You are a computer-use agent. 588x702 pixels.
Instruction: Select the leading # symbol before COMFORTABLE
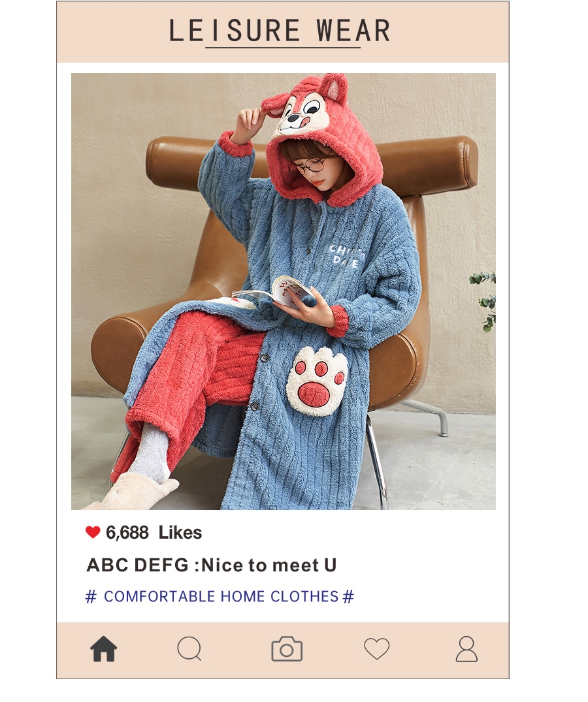(x=91, y=596)
